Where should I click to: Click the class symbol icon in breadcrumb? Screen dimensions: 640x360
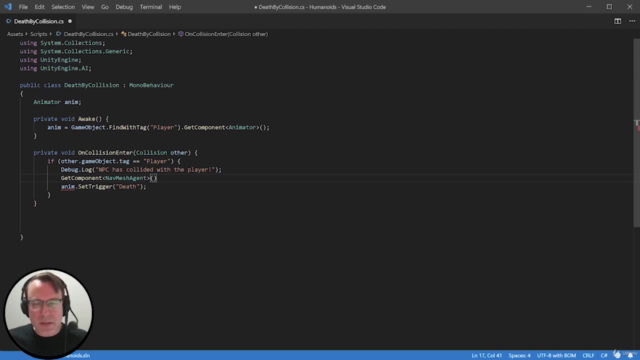pyautogui.click(x=124, y=34)
